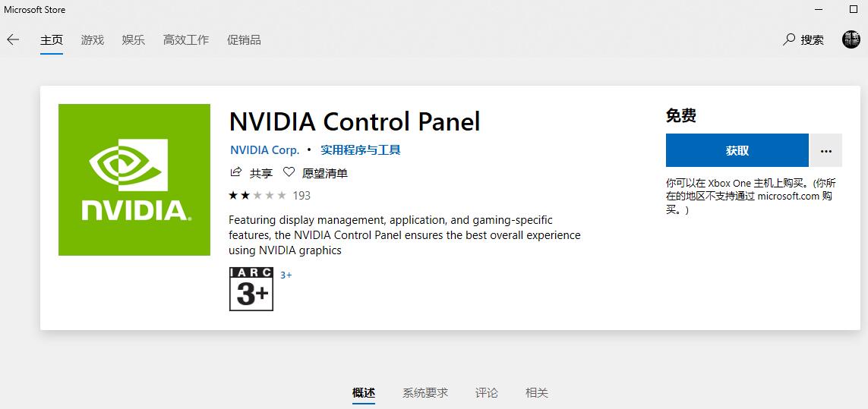The height and width of the screenshot is (409, 868).
Task: Select the 相关 section tab
Action: (537, 392)
